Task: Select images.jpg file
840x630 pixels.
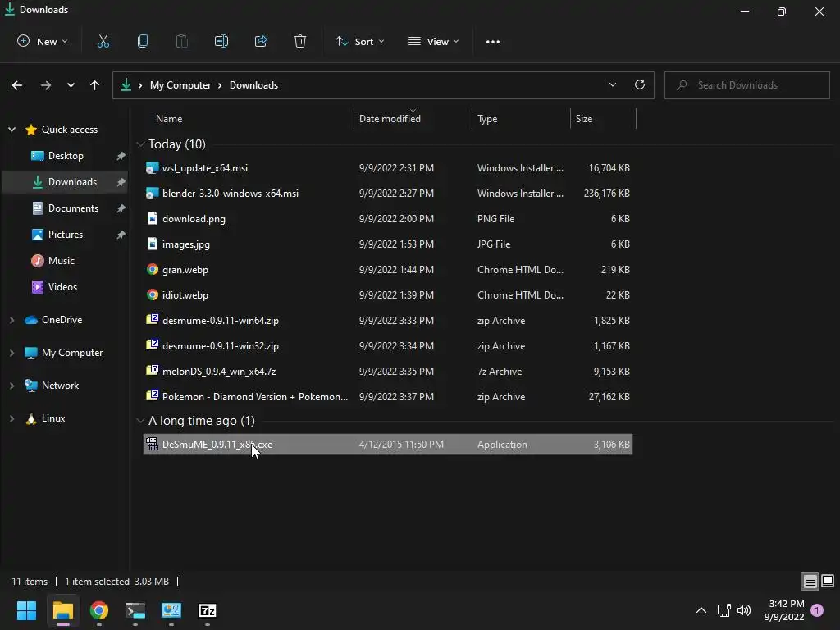Action: point(388,244)
